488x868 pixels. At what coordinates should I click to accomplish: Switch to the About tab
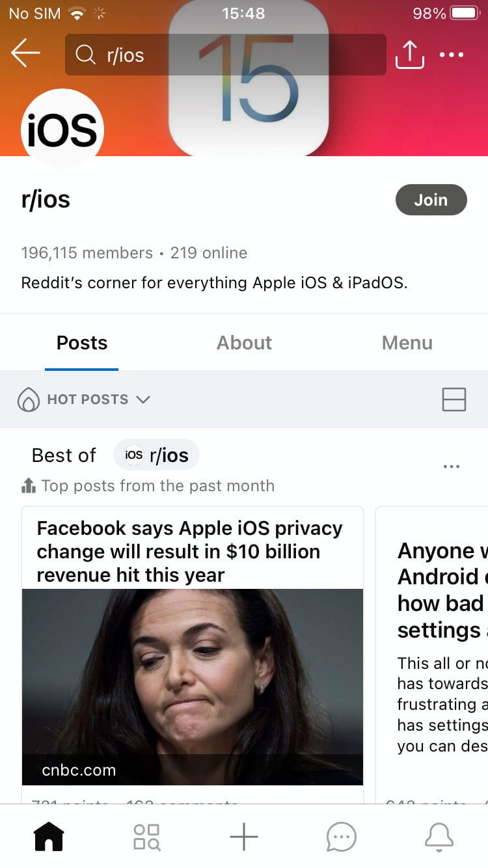(244, 343)
